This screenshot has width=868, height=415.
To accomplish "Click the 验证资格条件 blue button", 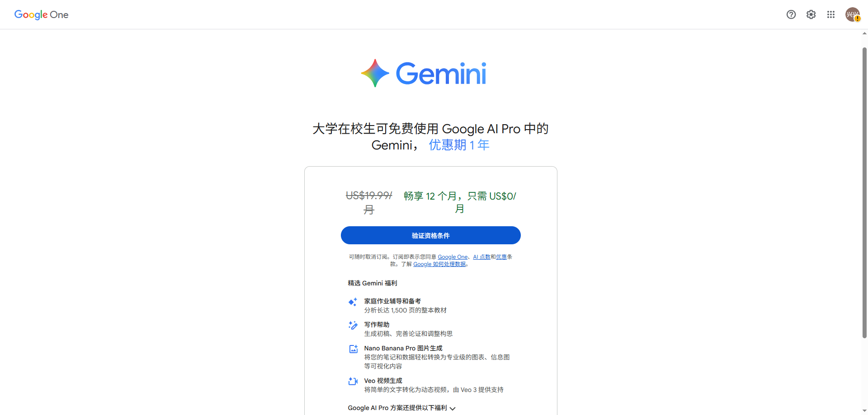I will pyautogui.click(x=431, y=235).
